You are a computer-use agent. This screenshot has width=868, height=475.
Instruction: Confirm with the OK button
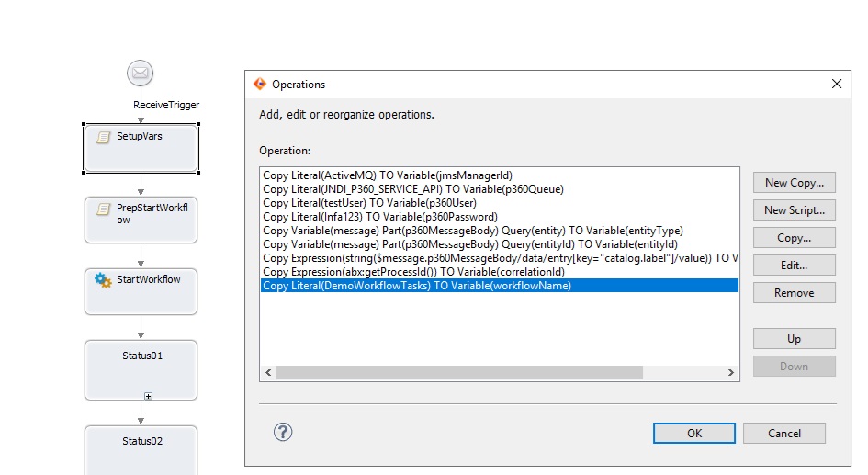pos(694,434)
